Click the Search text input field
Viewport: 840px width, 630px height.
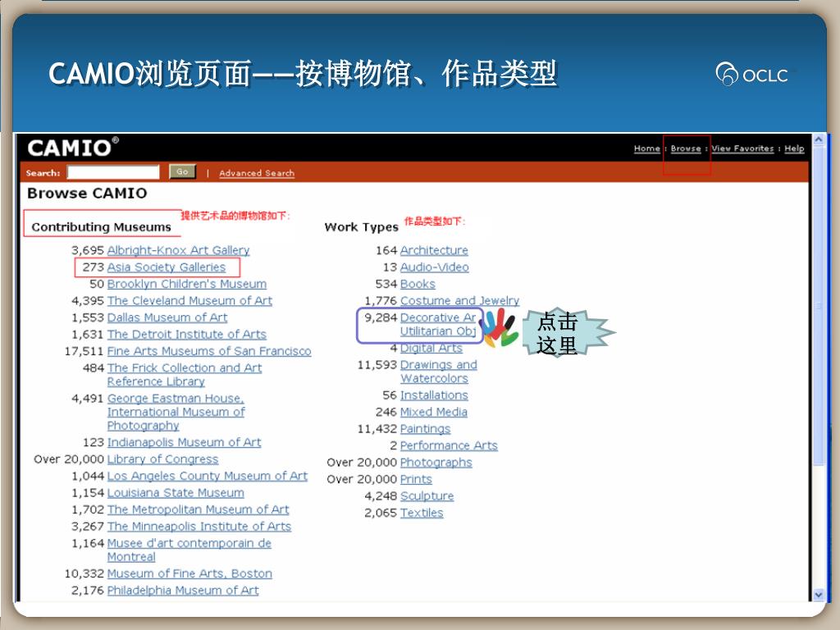[113, 172]
